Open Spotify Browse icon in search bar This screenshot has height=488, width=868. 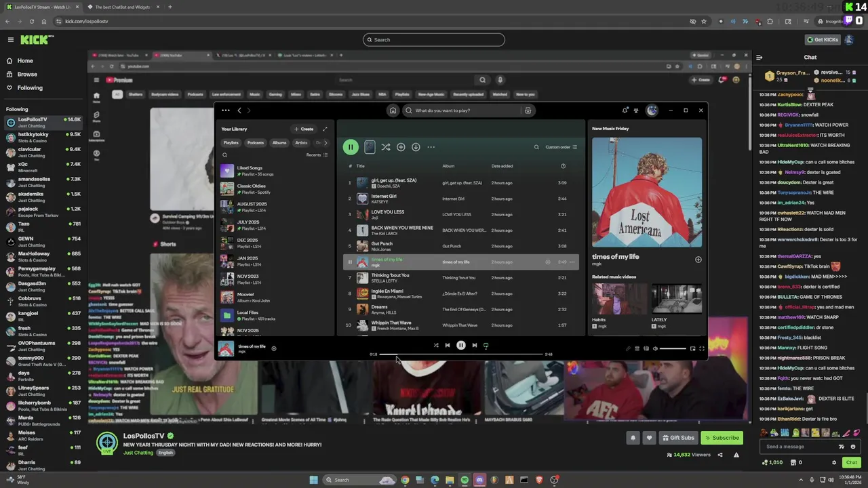[528, 110]
